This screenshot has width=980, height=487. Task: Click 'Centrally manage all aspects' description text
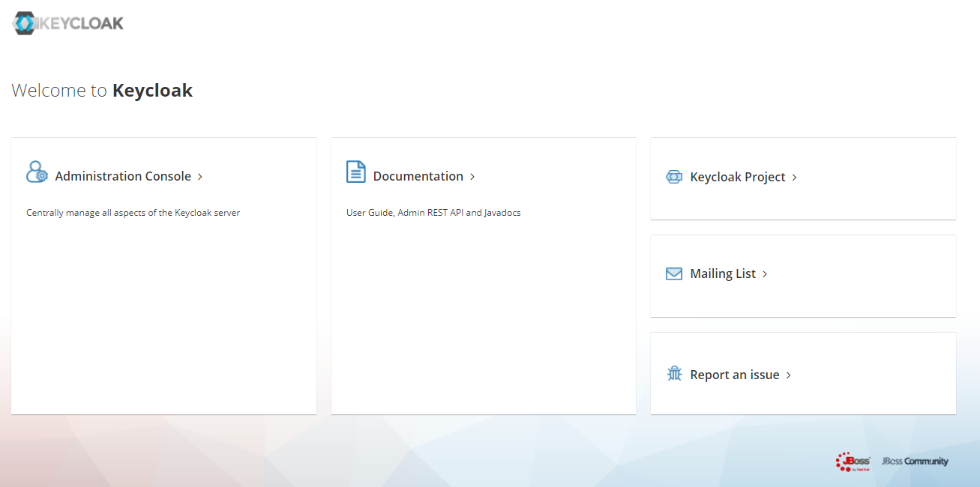[x=133, y=213]
